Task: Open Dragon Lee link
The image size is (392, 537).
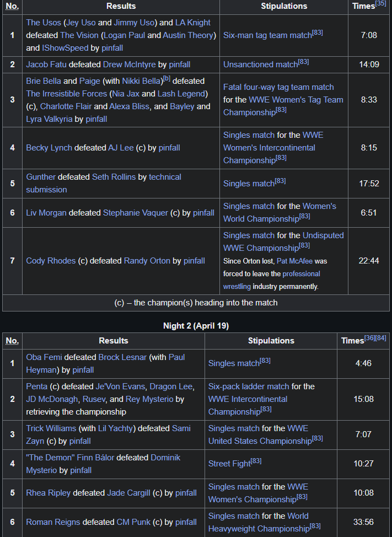Action: point(171,386)
